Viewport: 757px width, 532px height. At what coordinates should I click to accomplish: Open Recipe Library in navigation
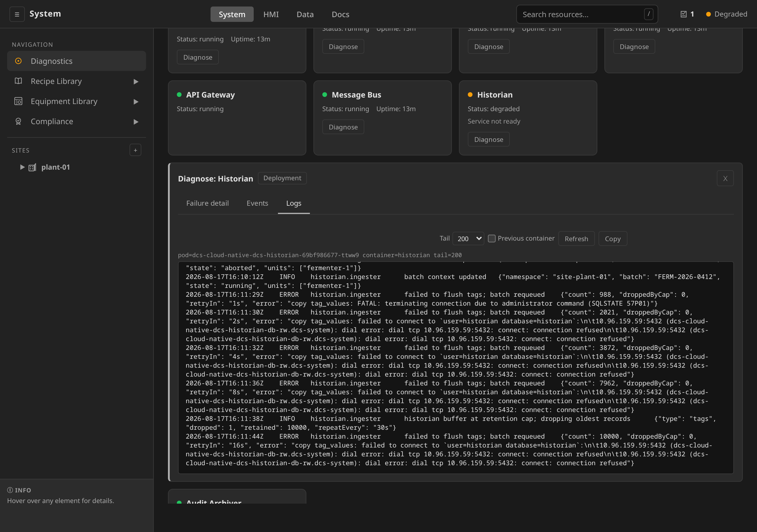point(77,81)
